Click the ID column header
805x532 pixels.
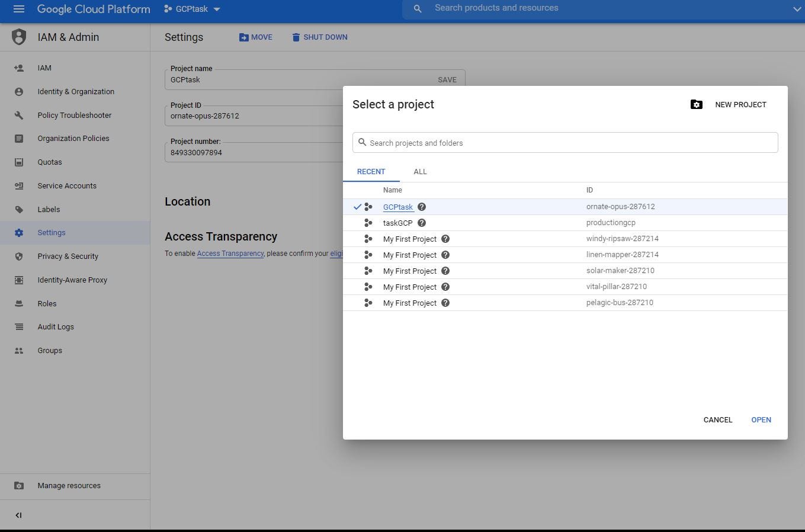pos(589,190)
